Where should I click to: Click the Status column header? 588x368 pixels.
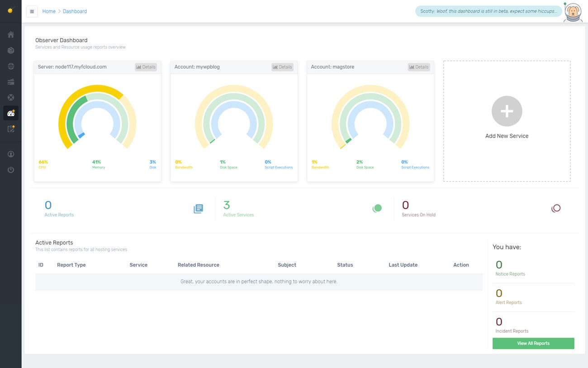pos(345,265)
